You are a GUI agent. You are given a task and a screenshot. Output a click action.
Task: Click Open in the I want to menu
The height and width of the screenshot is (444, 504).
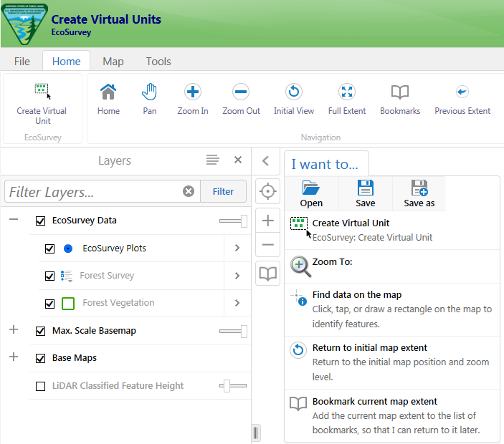pos(311,193)
